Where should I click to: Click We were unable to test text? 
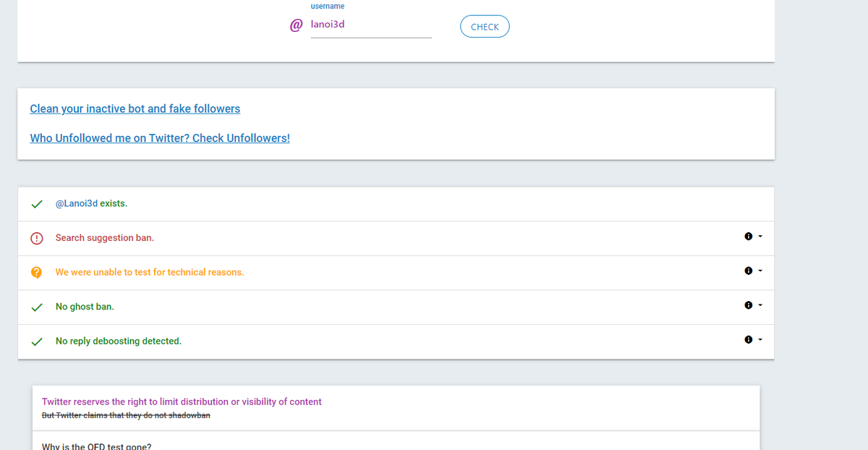click(150, 273)
